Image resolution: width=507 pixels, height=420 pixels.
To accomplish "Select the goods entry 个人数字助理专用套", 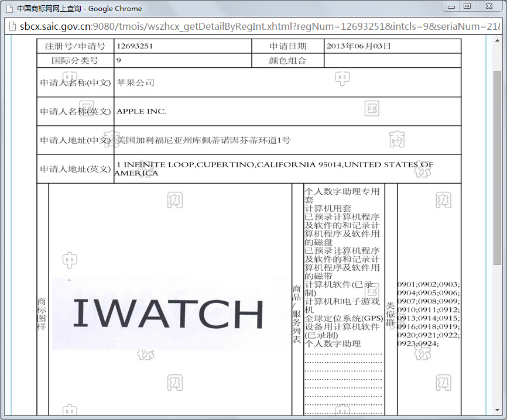I will (342, 195).
